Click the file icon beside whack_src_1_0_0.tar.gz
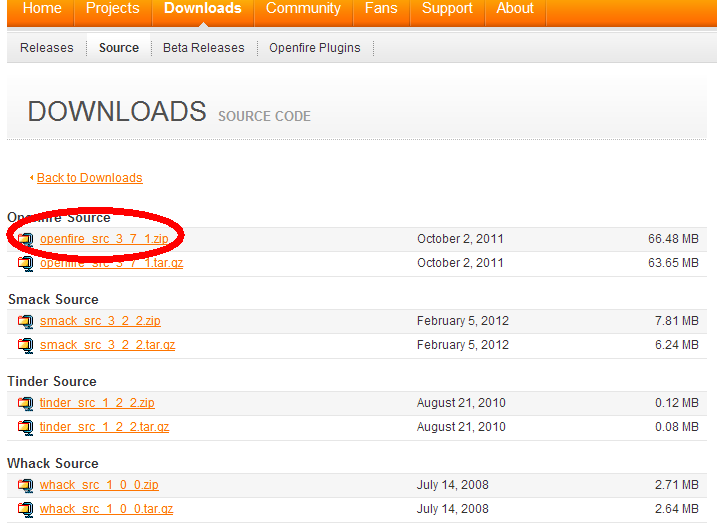Viewport: 717px width, 531px height. (26, 509)
